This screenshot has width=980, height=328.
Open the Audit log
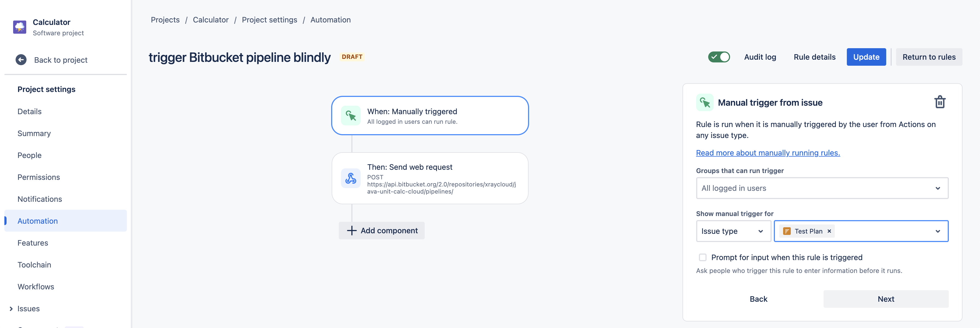[x=760, y=57]
